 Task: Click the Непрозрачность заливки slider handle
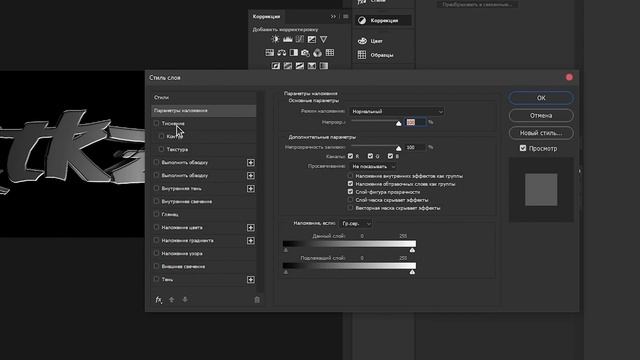[399, 148]
